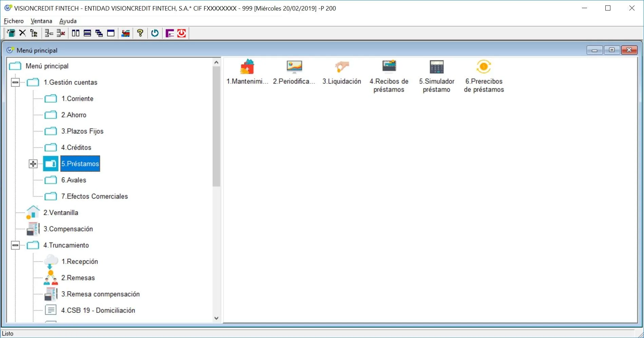Click the Listo status bar text

point(7,334)
